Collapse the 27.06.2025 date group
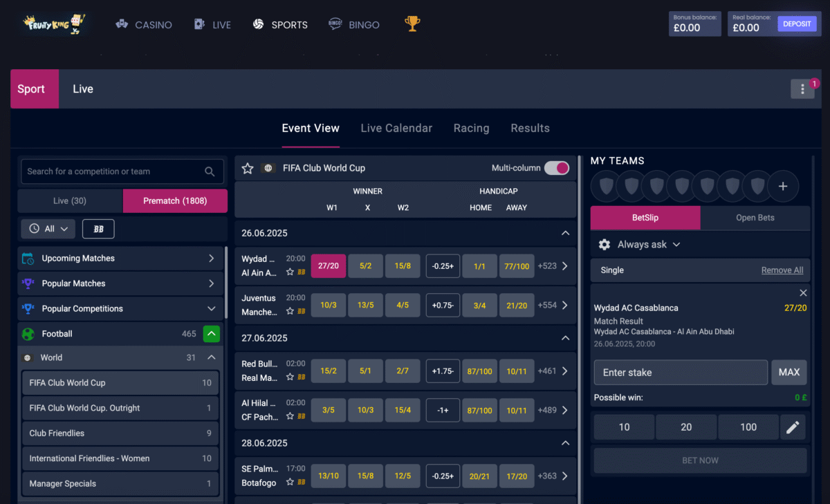Image resolution: width=830 pixels, height=504 pixels. (565, 338)
